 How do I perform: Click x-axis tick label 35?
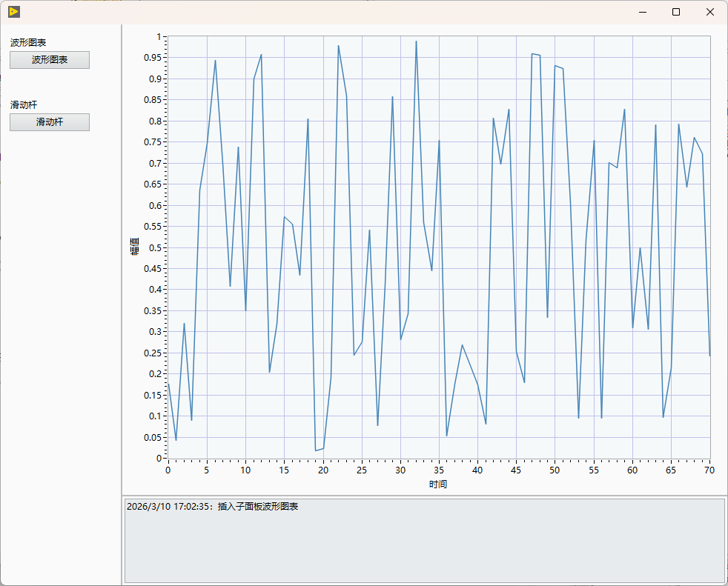click(439, 470)
